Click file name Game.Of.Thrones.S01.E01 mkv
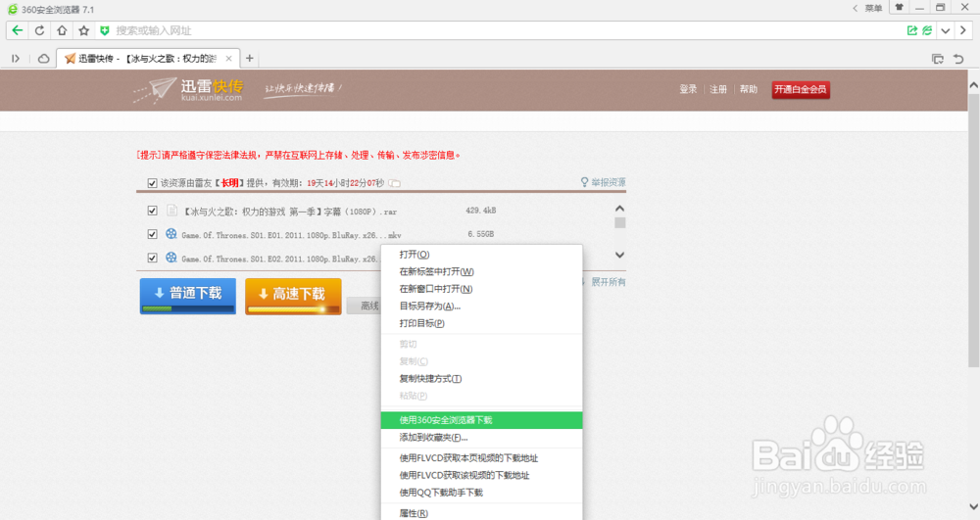 291,235
